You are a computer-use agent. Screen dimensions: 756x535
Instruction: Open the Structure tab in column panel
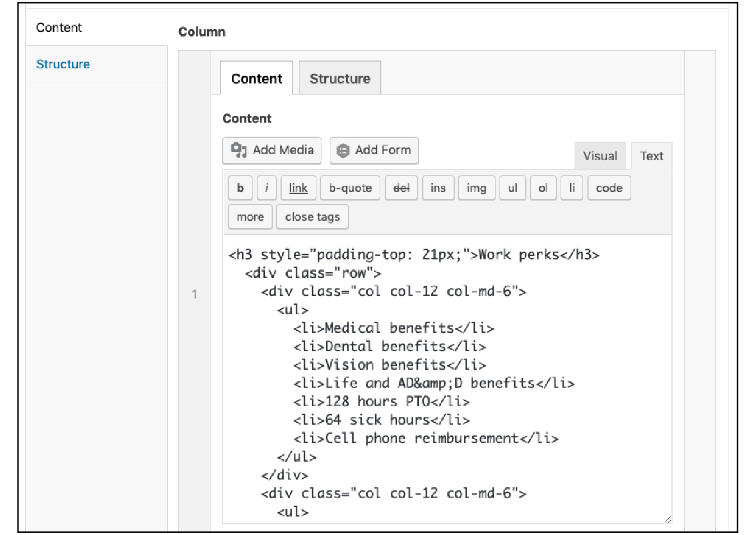click(340, 79)
